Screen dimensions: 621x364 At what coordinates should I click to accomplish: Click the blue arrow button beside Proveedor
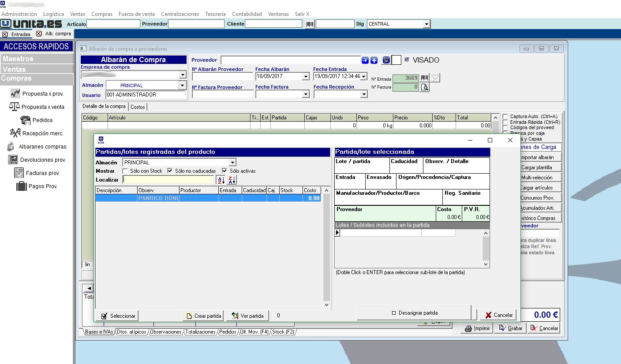point(365,60)
